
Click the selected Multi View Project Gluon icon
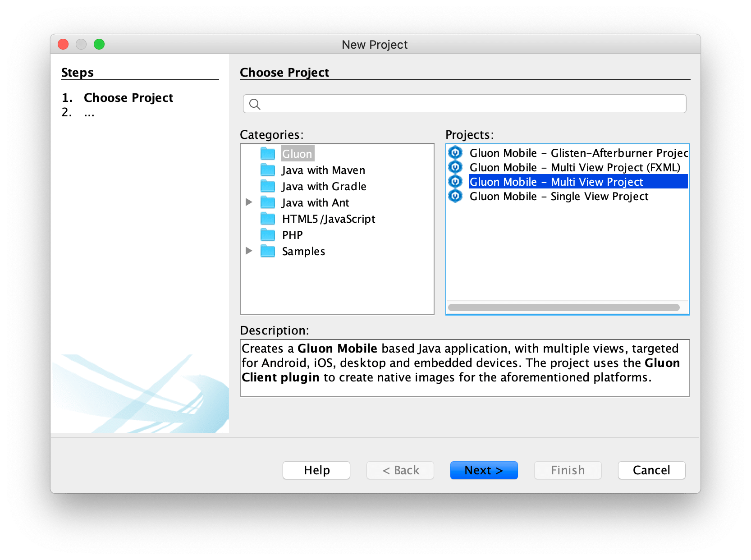[455, 182]
